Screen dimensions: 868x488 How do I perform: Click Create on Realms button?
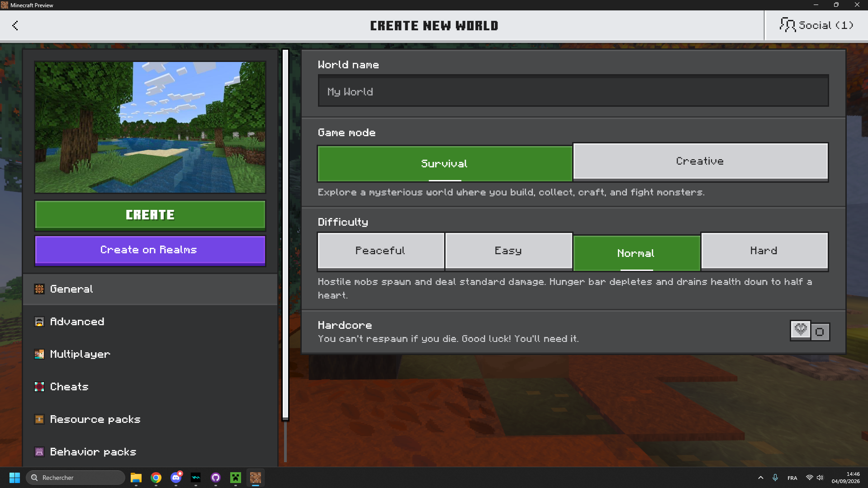(150, 250)
